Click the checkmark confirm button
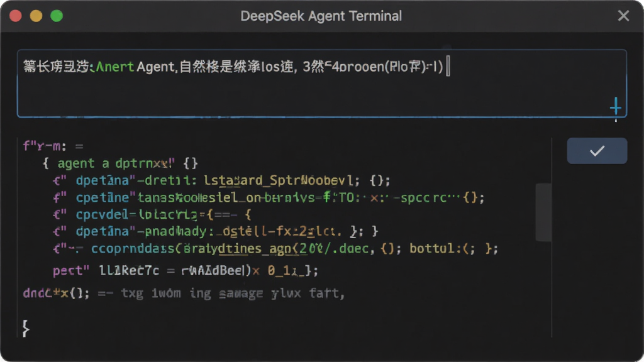Screen dimensions: 644x362 (597, 151)
